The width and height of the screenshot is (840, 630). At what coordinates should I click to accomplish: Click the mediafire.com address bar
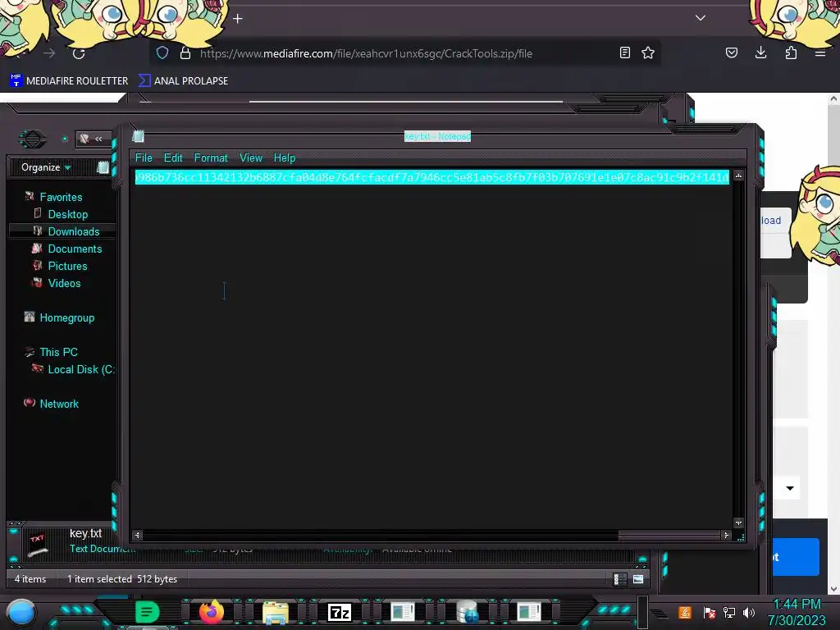tap(366, 53)
